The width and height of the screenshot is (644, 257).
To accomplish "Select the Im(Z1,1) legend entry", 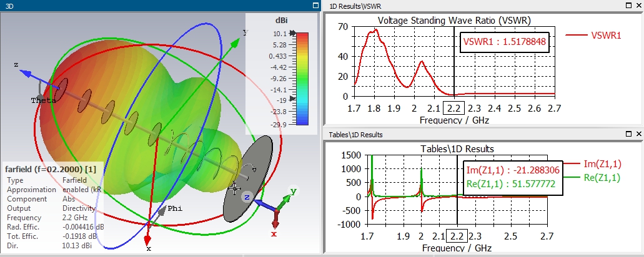I will point(593,164).
